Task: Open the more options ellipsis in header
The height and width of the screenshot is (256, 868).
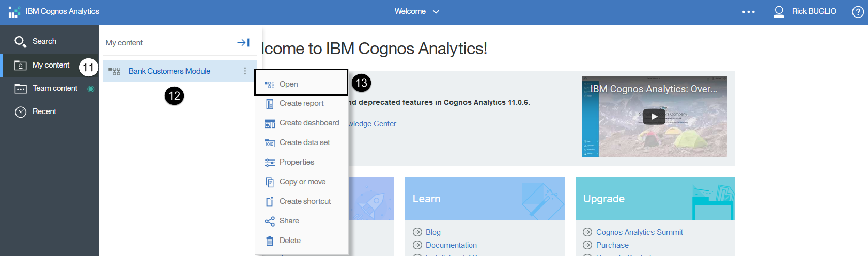Action: coord(748,12)
